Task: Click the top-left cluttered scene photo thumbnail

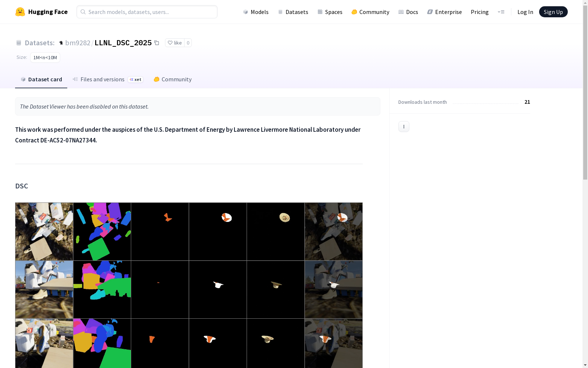Action: [x=44, y=231]
